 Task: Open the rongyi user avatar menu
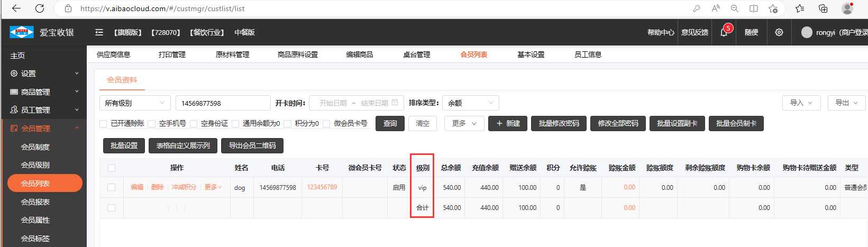(x=807, y=32)
